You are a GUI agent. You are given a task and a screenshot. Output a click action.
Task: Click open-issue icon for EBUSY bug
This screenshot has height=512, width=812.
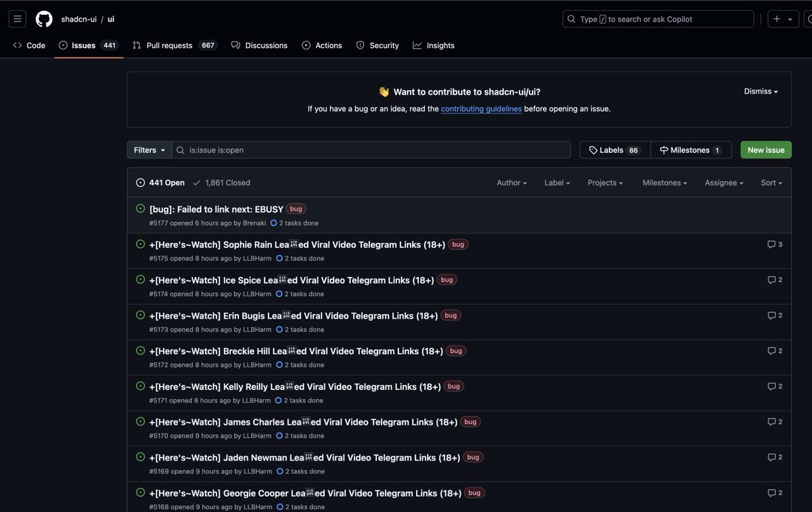click(140, 209)
